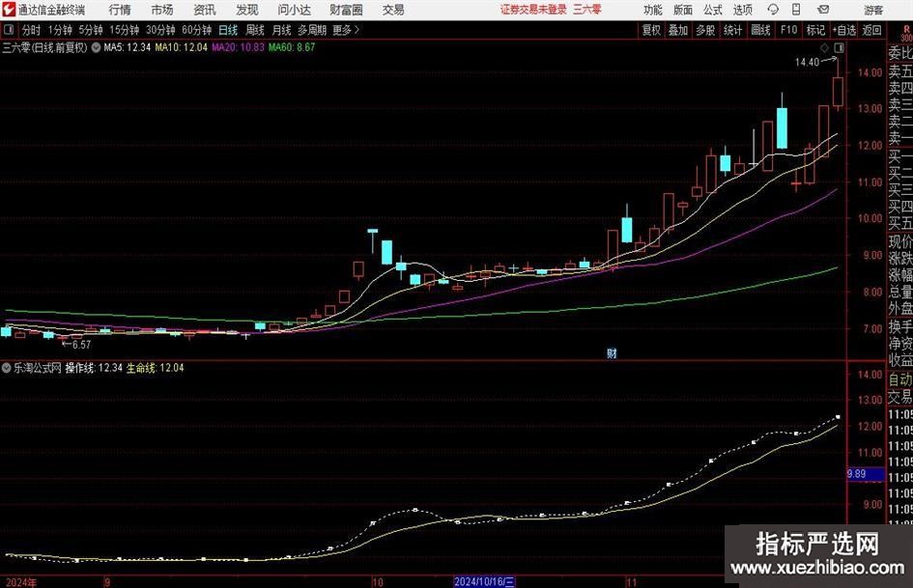Click the MA10: 12.04 label
The height and width of the screenshot is (588, 913).
[181, 47]
